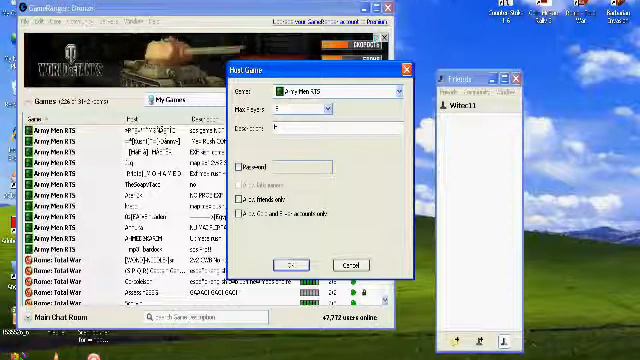640x360 pixels.
Task: Click green status dot in GACI GACI row
Action: tap(353, 292)
